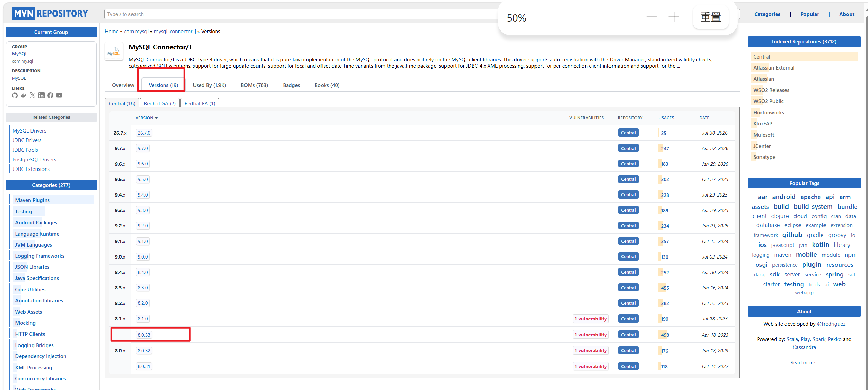Open the GitHub link icon
The image size is (868, 390).
click(15, 96)
